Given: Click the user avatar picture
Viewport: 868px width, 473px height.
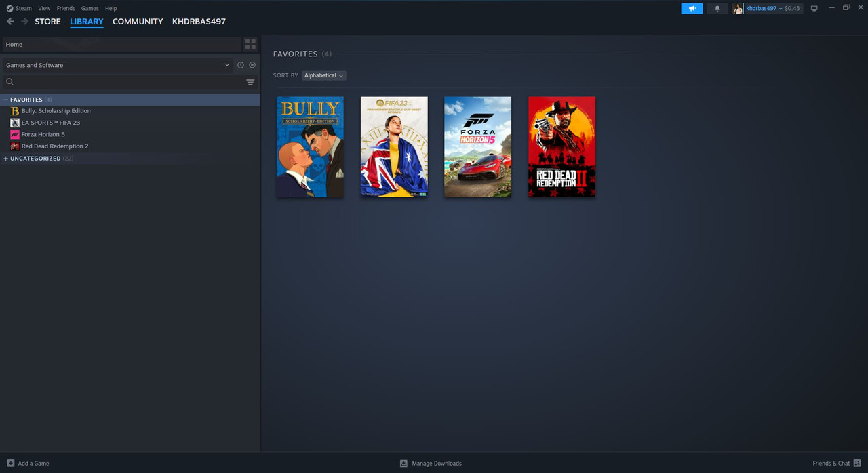Looking at the screenshot, I should tap(738, 8).
